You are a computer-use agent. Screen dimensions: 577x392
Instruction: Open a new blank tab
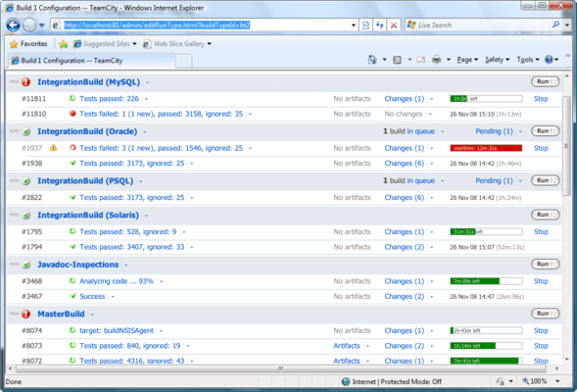pyautogui.click(x=183, y=61)
